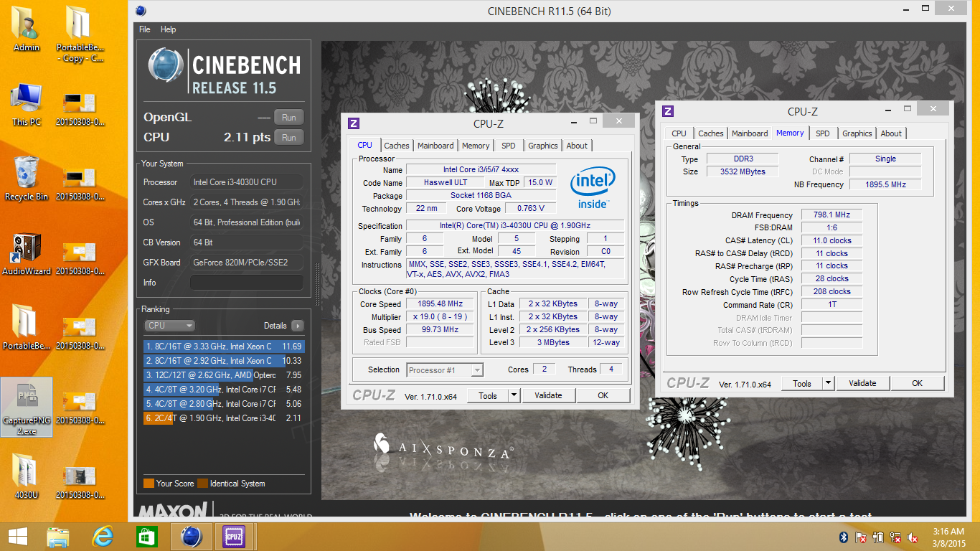Click OK in CPU-Z Memory window
980x551 pixels.
[918, 383]
